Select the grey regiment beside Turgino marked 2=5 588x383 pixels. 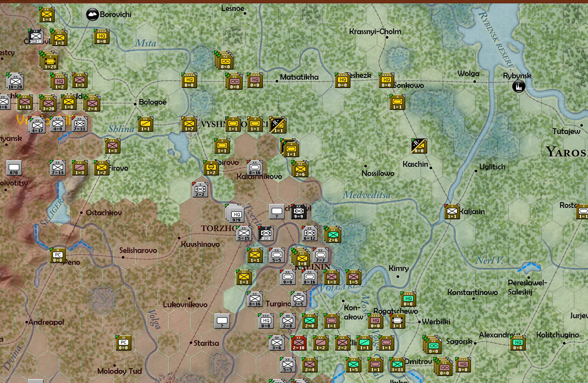298,299
